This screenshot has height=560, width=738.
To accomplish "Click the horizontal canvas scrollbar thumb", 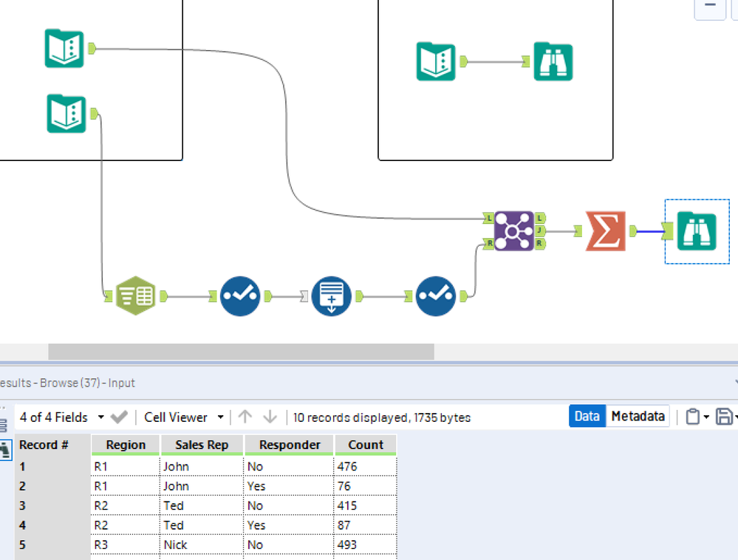I will (241, 352).
